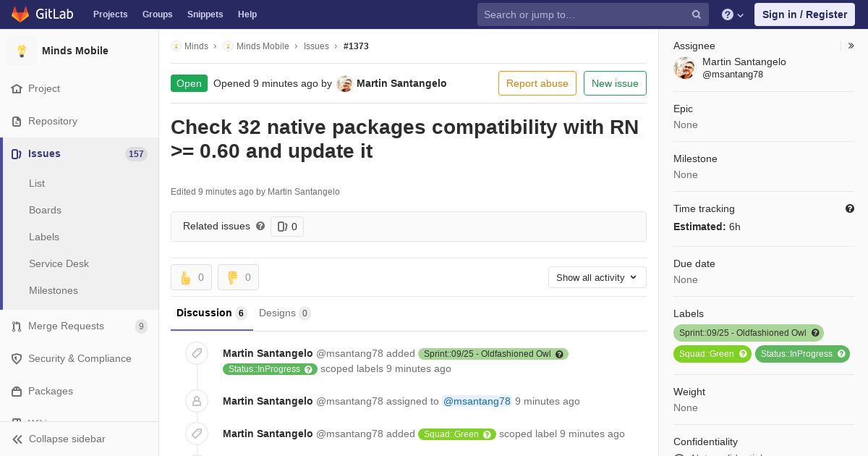Click Minds Mobile project title in sidebar

point(75,51)
